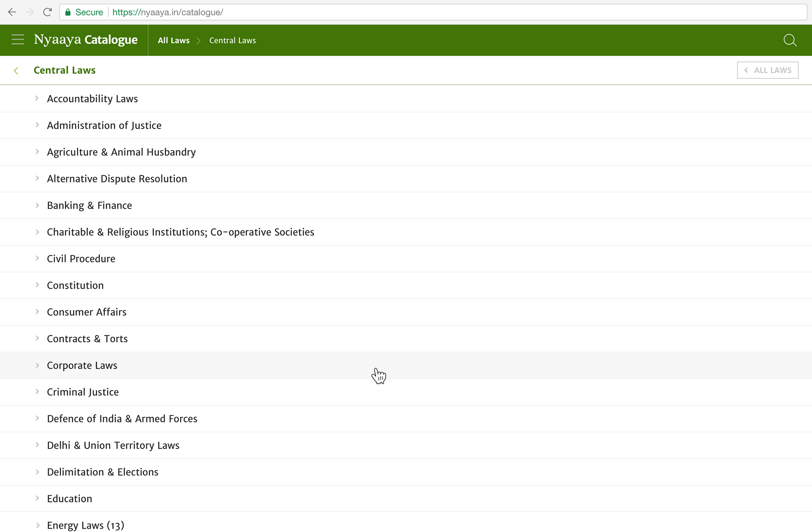Viewport: 812px width, 532px height.
Task: Click the URL address bar
Action: pos(423,12)
